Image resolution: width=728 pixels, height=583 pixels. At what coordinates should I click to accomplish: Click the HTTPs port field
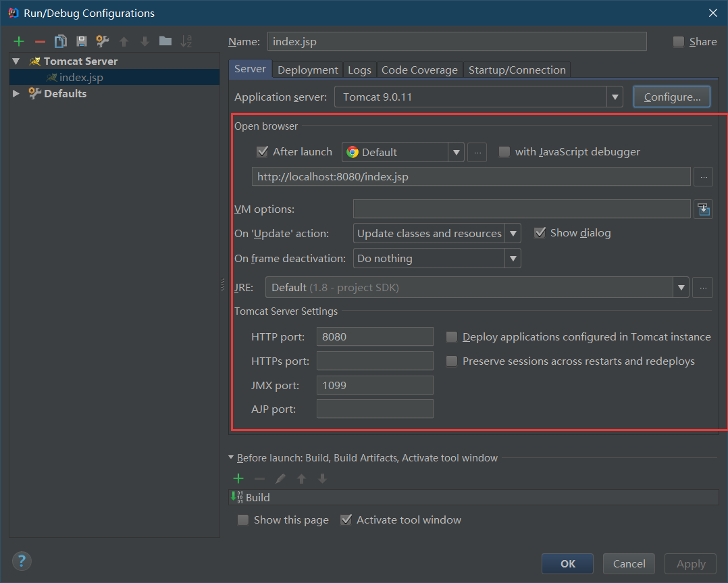pos(375,361)
